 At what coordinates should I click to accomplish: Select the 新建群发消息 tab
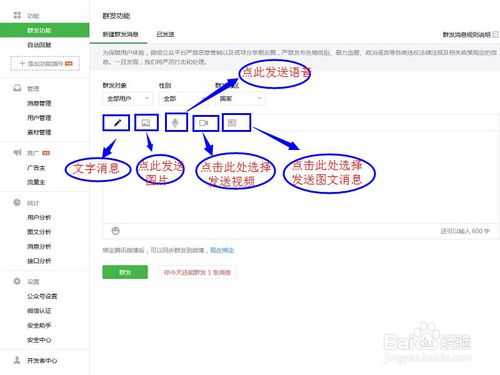(120, 34)
